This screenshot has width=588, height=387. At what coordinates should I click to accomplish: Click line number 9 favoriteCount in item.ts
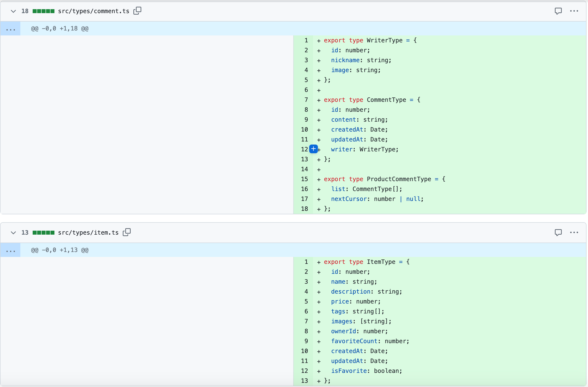(x=306, y=341)
